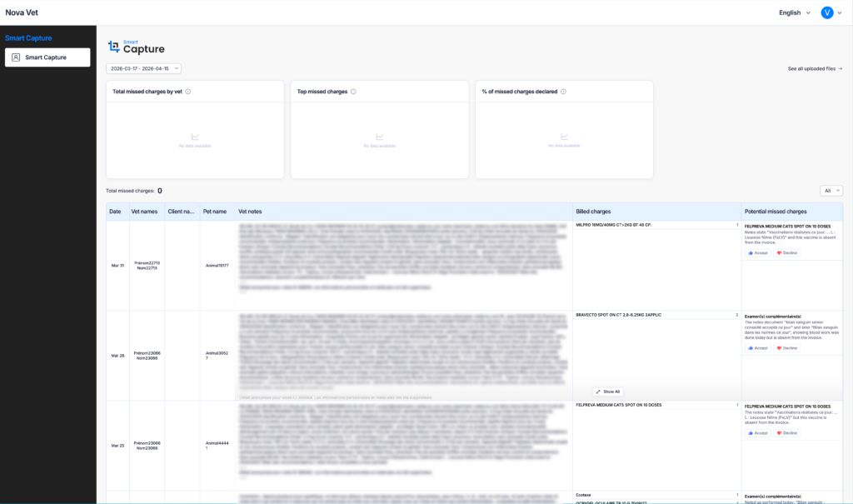This screenshot has width=853, height=504.
Task: Click the Smart Capture sidebar section heading
Action: pyautogui.click(x=28, y=38)
